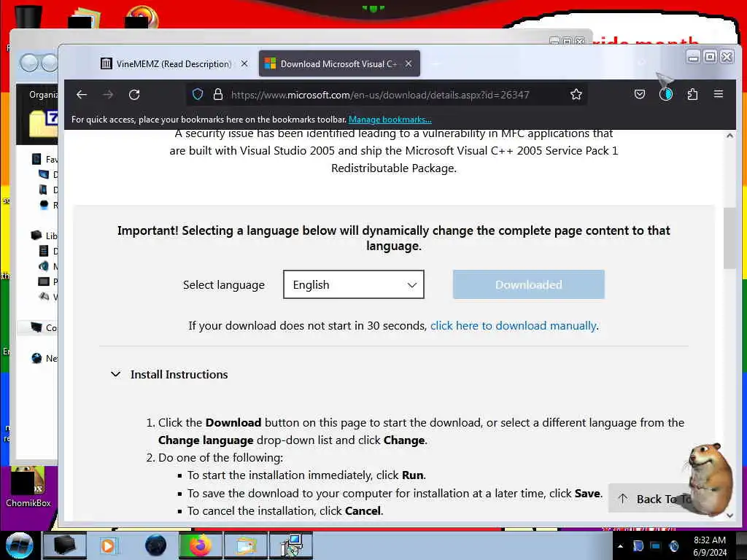Select the Network item in Explorer sidebar
This screenshot has height=560, width=747.
pos(46,358)
